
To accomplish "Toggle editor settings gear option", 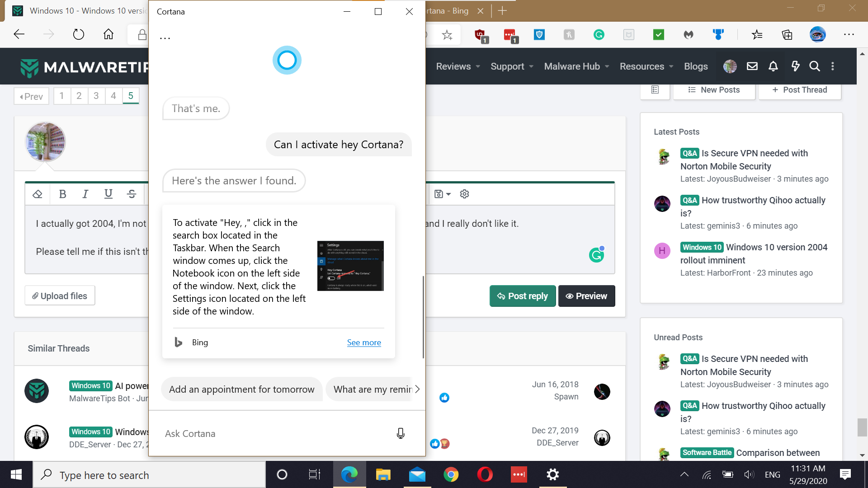I will pos(464,194).
